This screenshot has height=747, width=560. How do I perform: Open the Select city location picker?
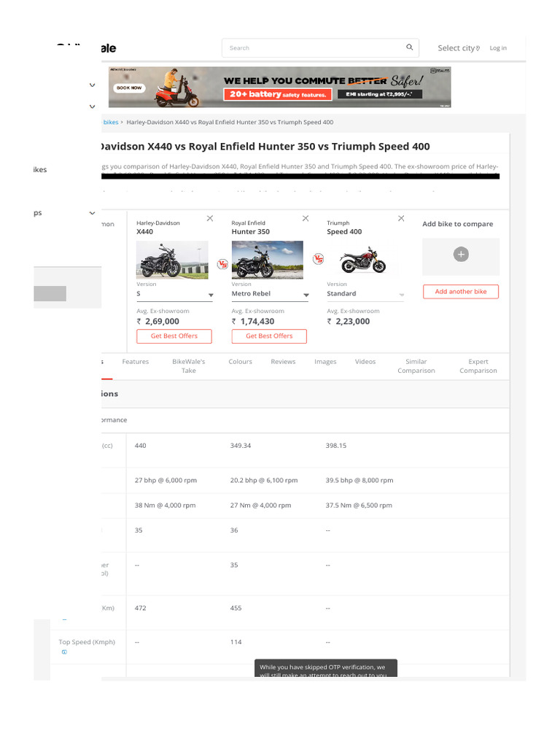tap(459, 48)
